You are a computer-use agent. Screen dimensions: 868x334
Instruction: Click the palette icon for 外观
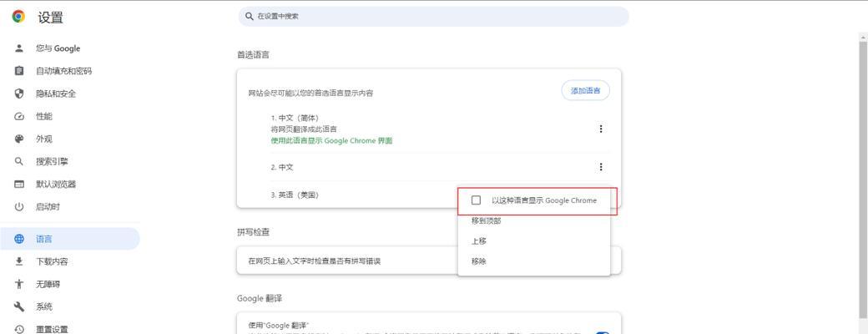[x=19, y=139]
